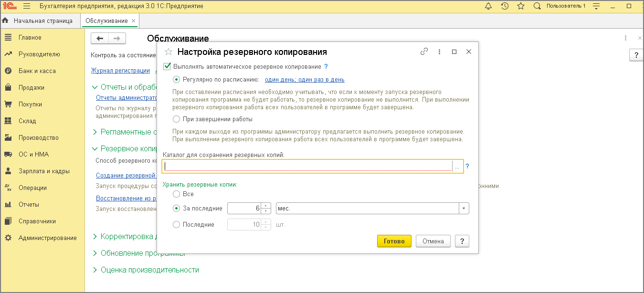This screenshot has height=293, width=644.
Task: Click the Производство factory icon
Action: pyautogui.click(x=8, y=137)
